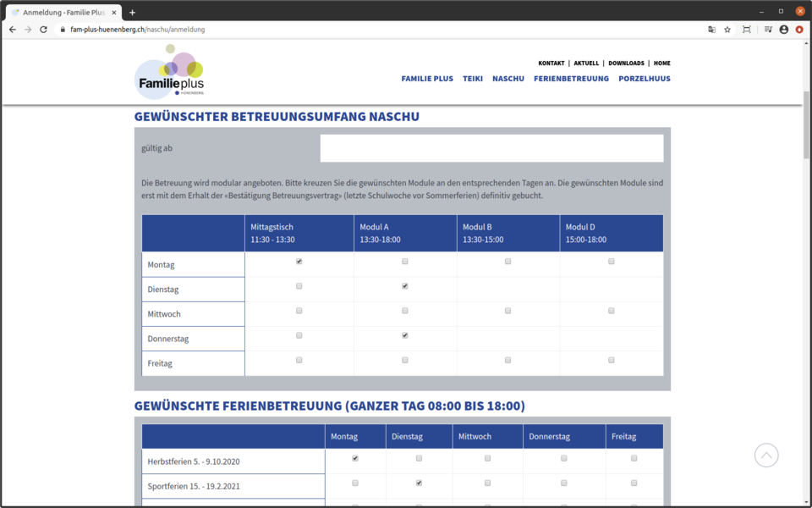Viewport: 812px width, 508px height.
Task: Check Freitag Modul A checkbox
Action: (405, 360)
